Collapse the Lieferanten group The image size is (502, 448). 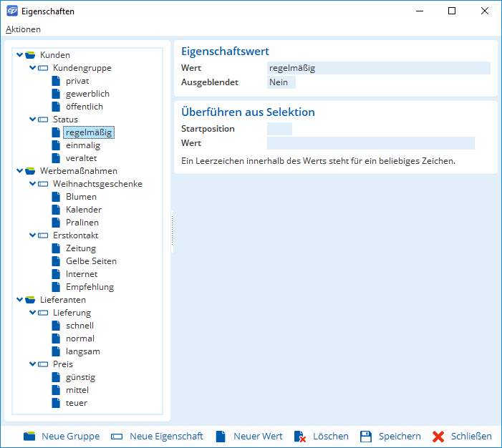coord(19,300)
